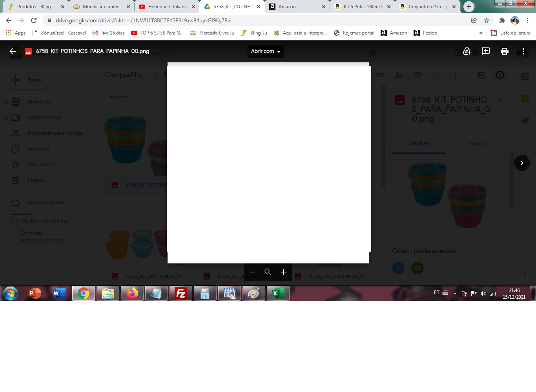Zoom in with the plus button

click(284, 272)
